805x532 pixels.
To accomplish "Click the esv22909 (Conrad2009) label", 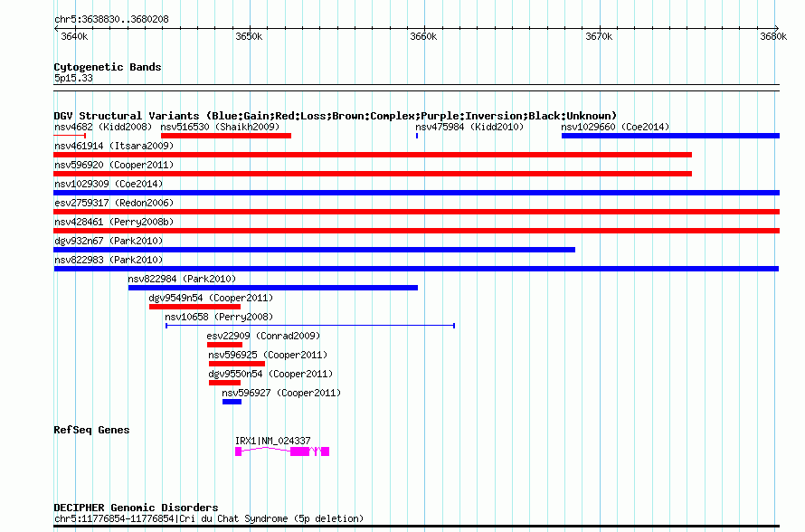I will coord(263,336).
